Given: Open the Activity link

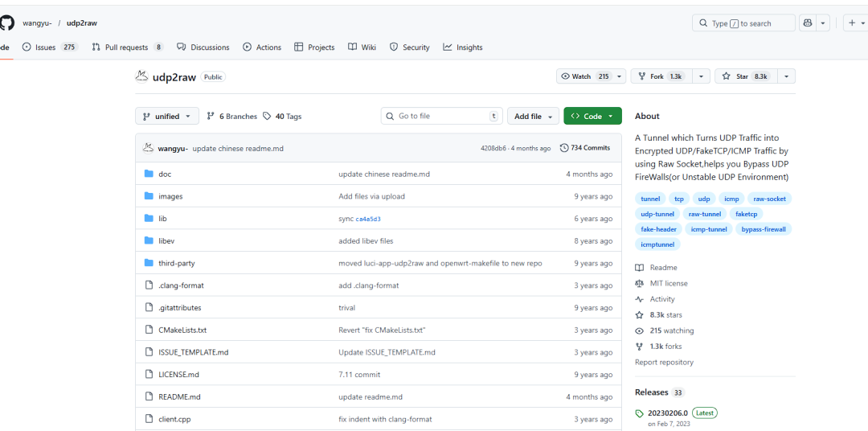Looking at the screenshot, I should click(x=656, y=299).
